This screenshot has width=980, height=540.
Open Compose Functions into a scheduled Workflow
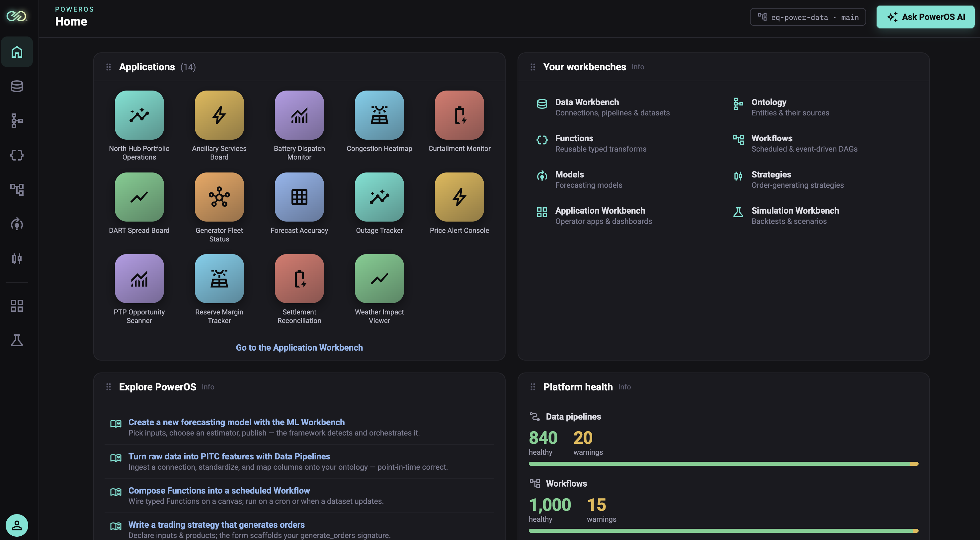pyautogui.click(x=219, y=491)
